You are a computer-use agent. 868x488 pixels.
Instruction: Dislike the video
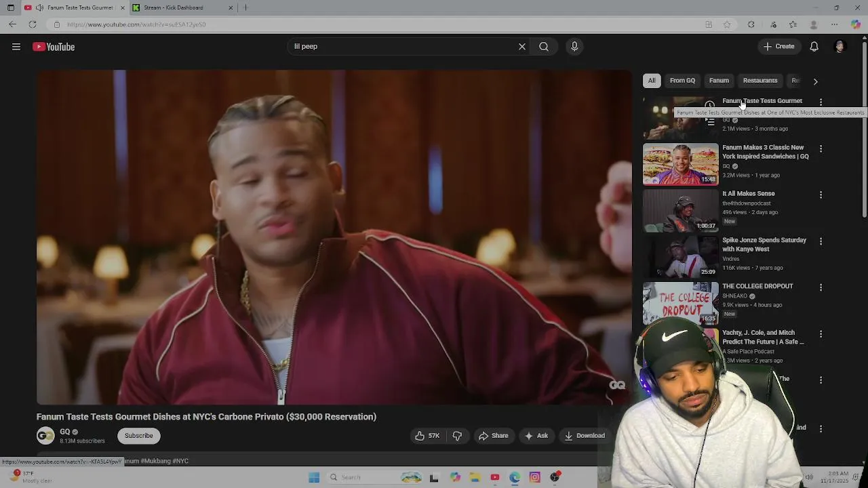(x=457, y=436)
